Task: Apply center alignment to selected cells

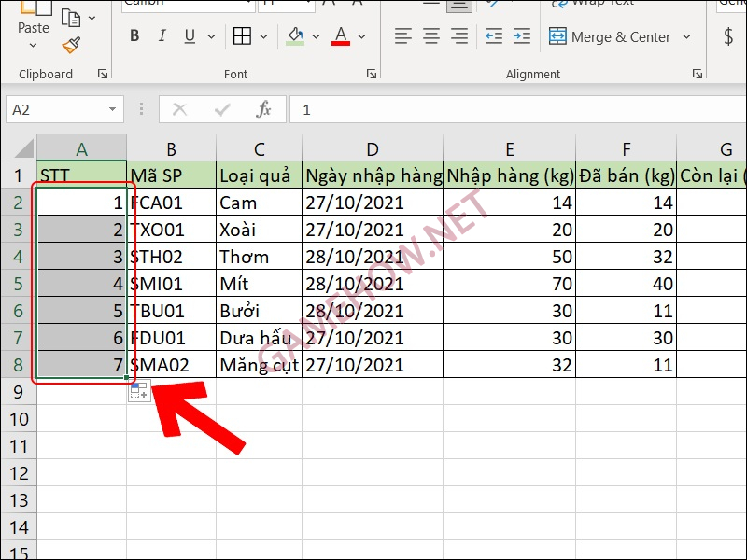Action: tap(430, 36)
